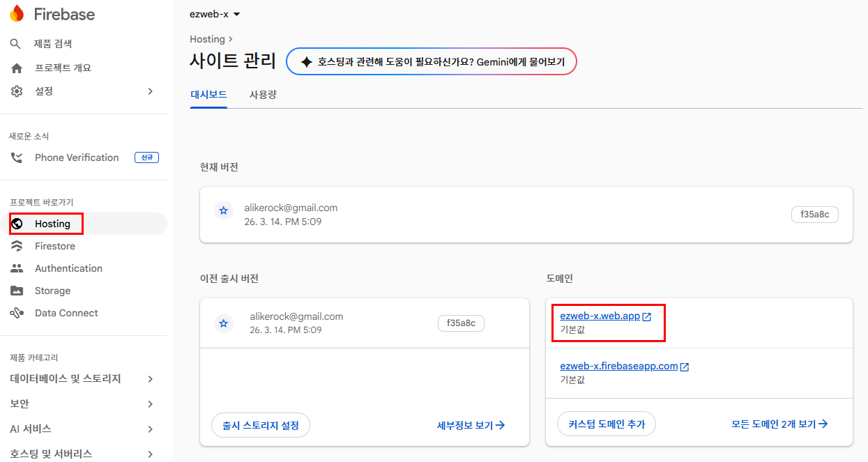Viewport: 868px width, 462px height.
Task: Click the settings gear icon
Action: pos(17,91)
